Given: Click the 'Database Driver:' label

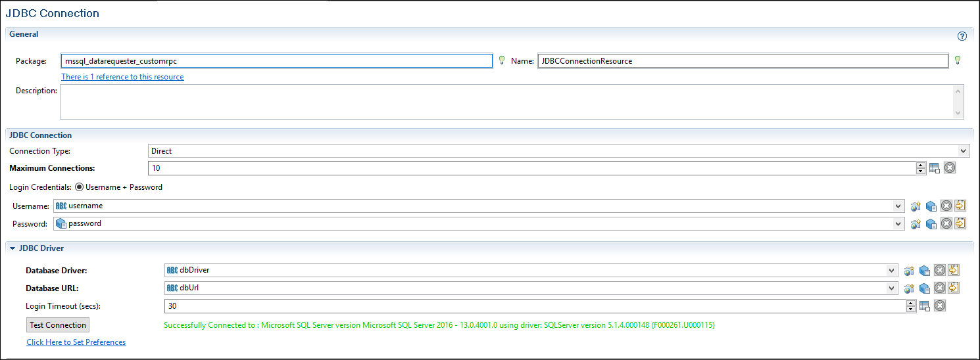Looking at the screenshot, I should 57,270.
